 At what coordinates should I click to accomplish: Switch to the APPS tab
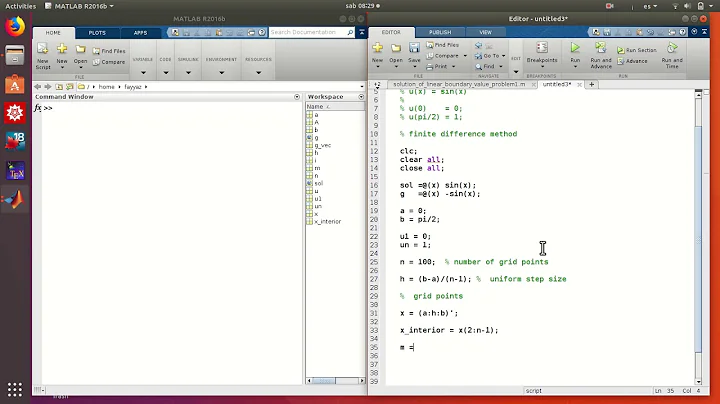point(140,33)
